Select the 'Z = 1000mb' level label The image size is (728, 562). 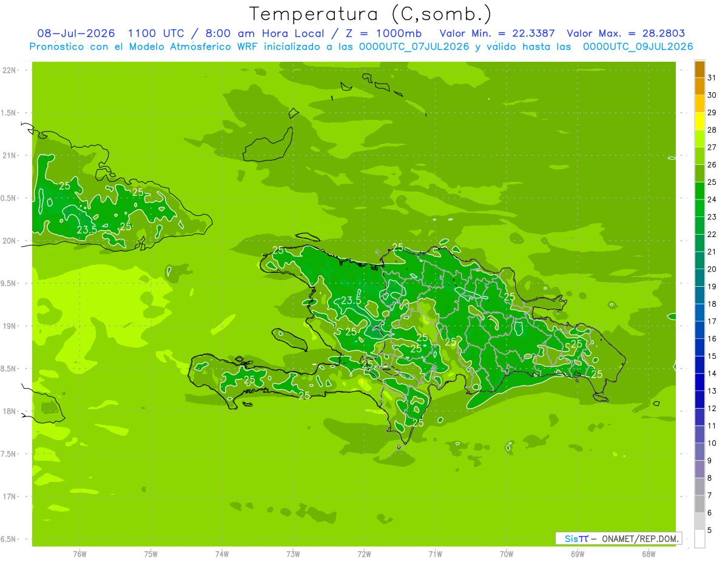click(x=383, y=33)
